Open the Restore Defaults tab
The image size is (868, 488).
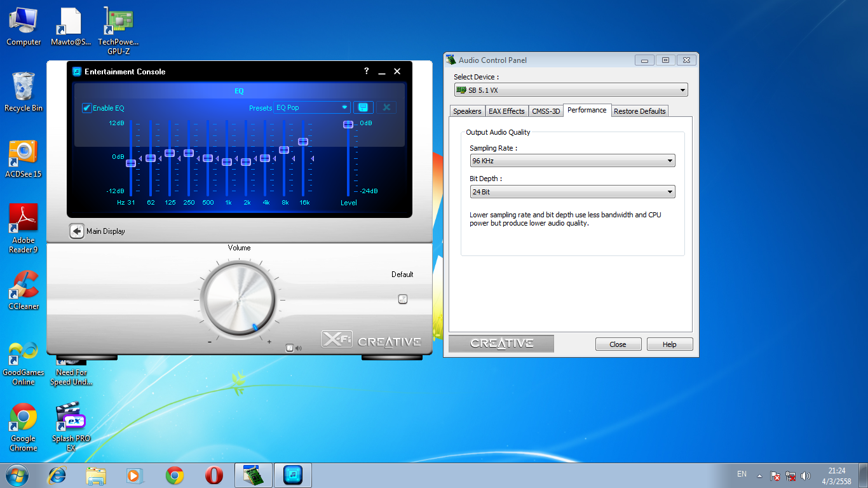click(640, 111)
